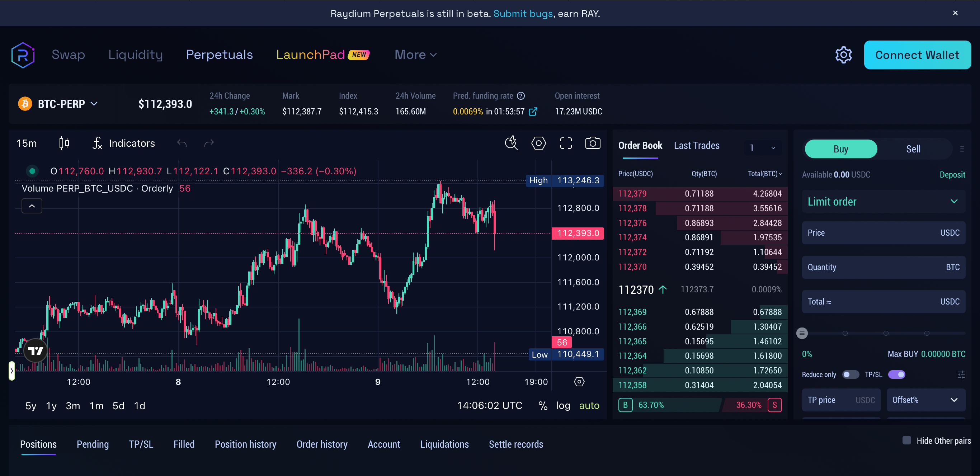Expand the left side panel arrow
This screenshot has height=476, width=980.
click(x=12, y=371)
